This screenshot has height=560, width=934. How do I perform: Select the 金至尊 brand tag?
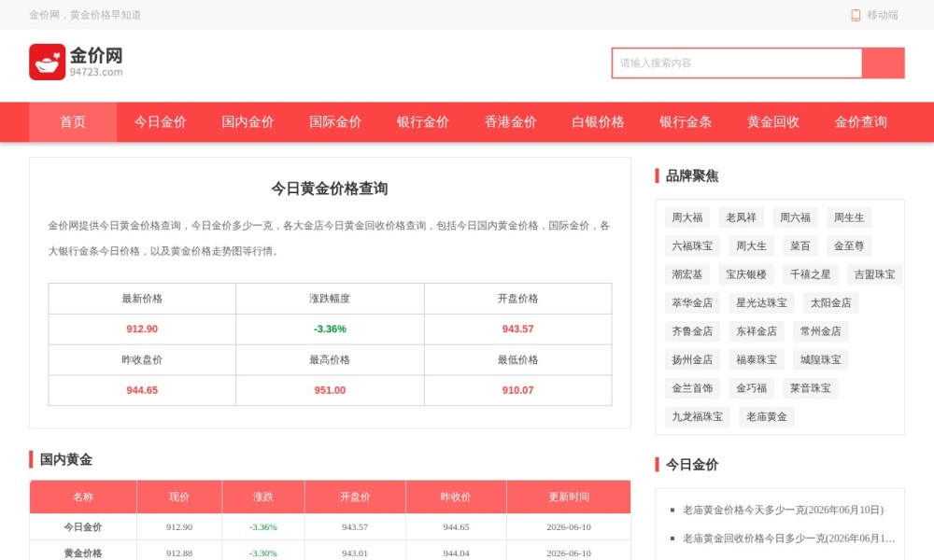coord(849,245)
